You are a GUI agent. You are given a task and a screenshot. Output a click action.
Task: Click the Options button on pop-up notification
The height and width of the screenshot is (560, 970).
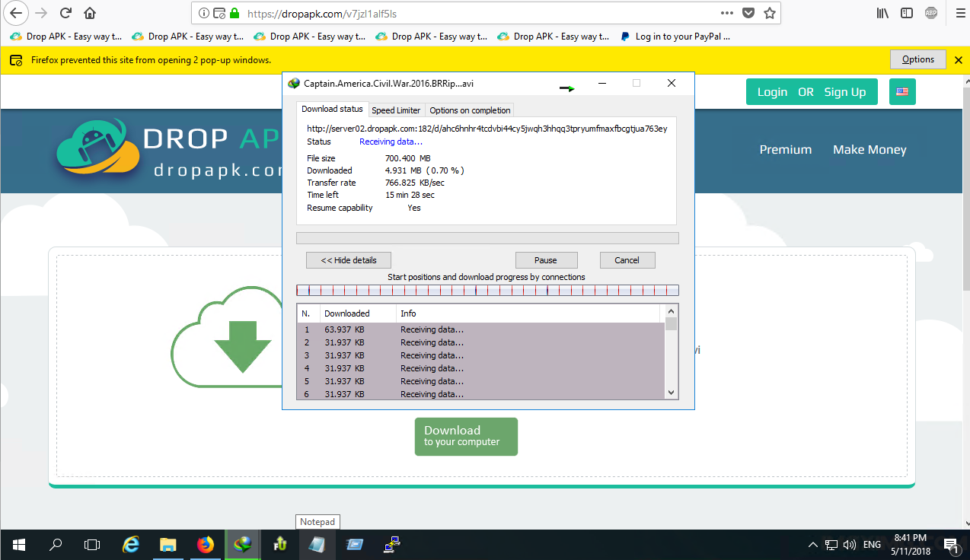(918, 59)
